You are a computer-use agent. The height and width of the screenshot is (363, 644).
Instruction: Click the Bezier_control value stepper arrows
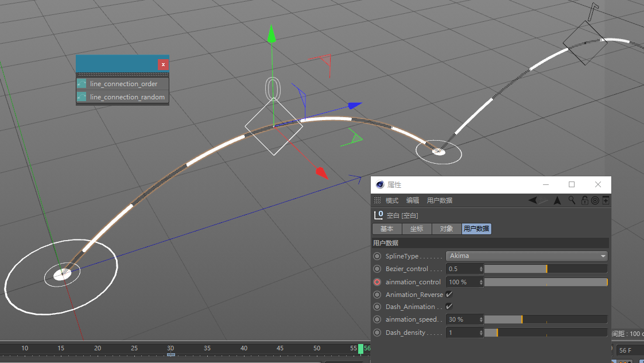tap(481, 269)
